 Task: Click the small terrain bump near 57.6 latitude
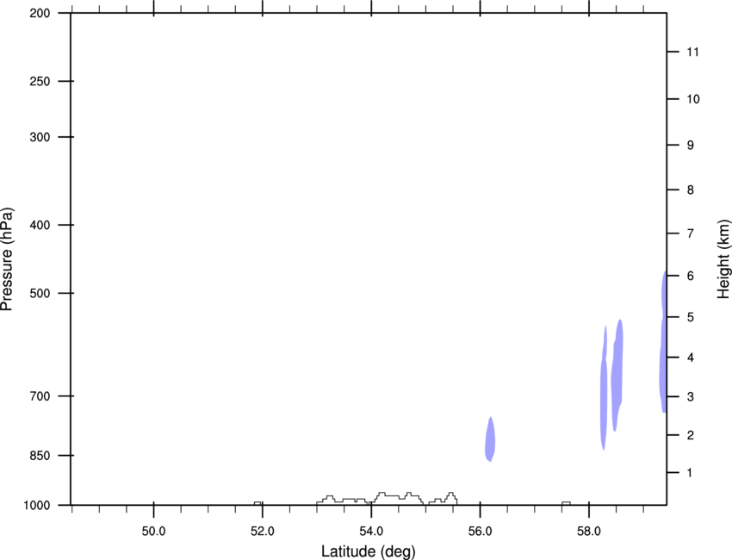pos(566,503)
